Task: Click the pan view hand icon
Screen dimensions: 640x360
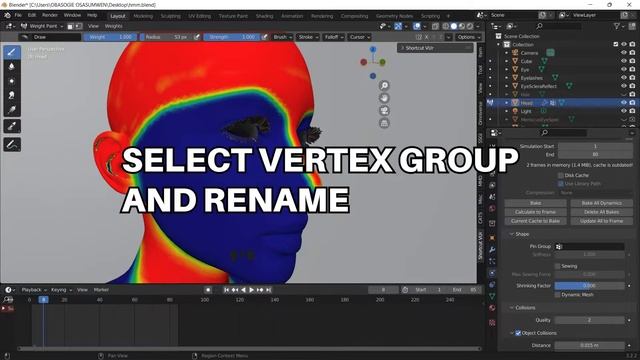Action: point(384,98)
